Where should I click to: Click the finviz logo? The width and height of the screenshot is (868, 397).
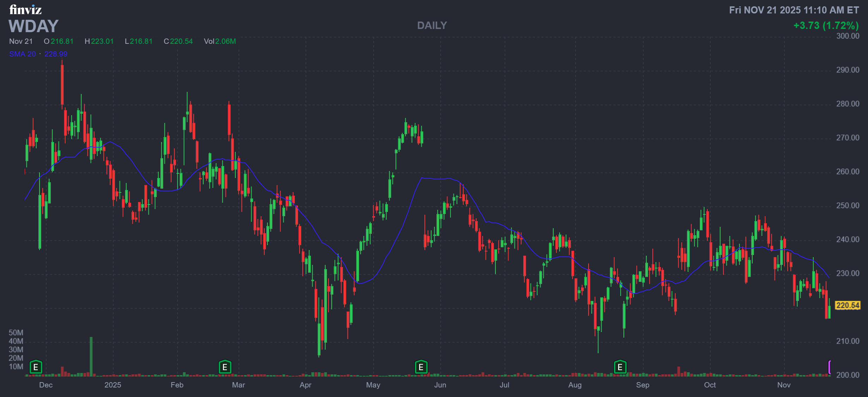pyautogui.click(x=25, y=10)
